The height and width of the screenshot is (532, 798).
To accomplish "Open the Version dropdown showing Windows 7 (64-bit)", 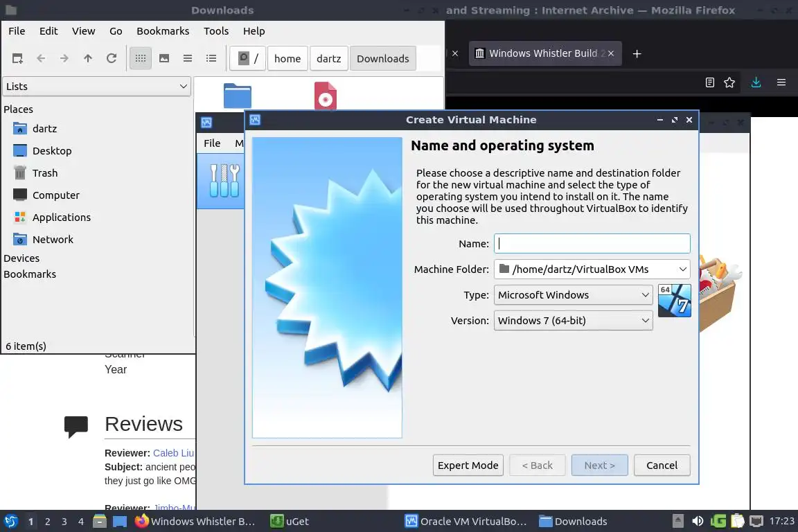I will (x=574, y=321).
